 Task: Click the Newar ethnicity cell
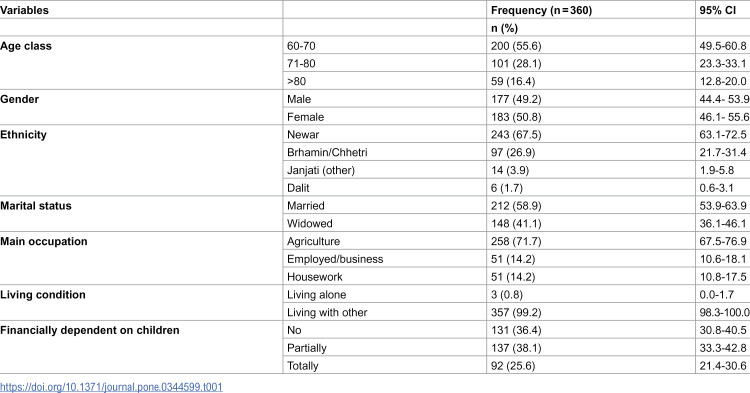(303, 135)
